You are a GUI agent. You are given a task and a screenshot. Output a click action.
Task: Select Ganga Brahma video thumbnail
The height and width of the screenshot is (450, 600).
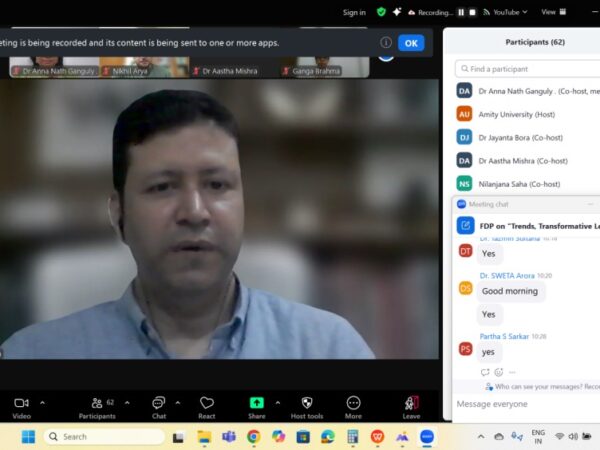tap(325, 67)
